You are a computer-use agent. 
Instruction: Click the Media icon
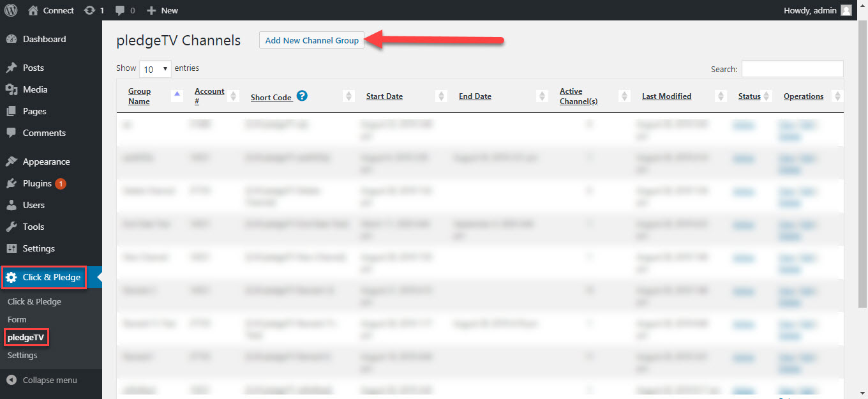11,89
